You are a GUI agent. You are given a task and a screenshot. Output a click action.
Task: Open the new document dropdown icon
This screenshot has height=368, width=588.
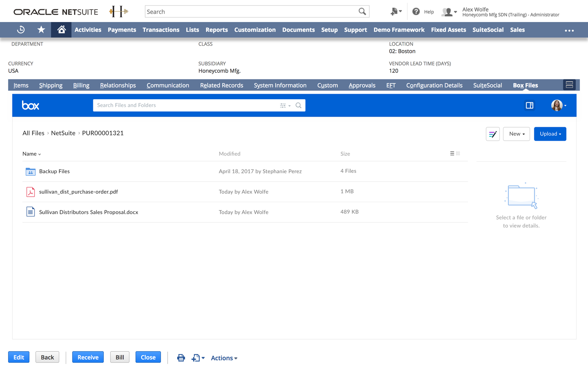(198, 358)
